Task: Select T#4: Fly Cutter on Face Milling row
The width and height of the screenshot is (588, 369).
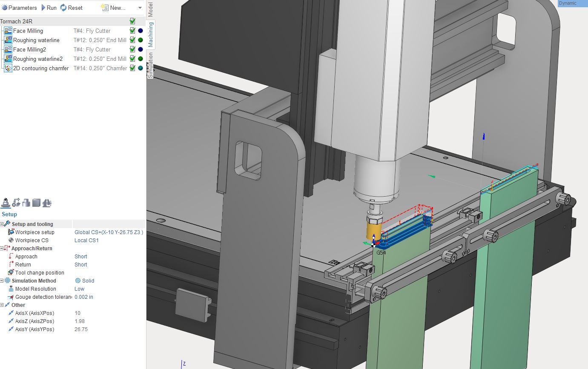Action: 92,31
